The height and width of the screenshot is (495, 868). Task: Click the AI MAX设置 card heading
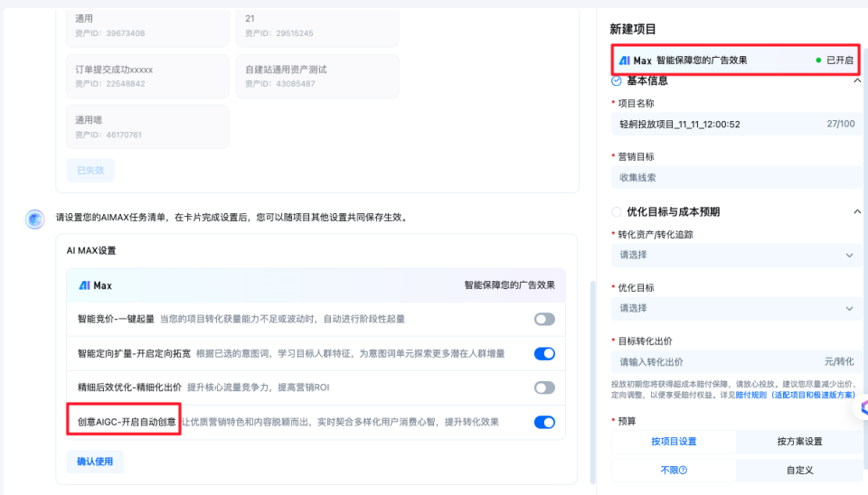coord(91,250)
